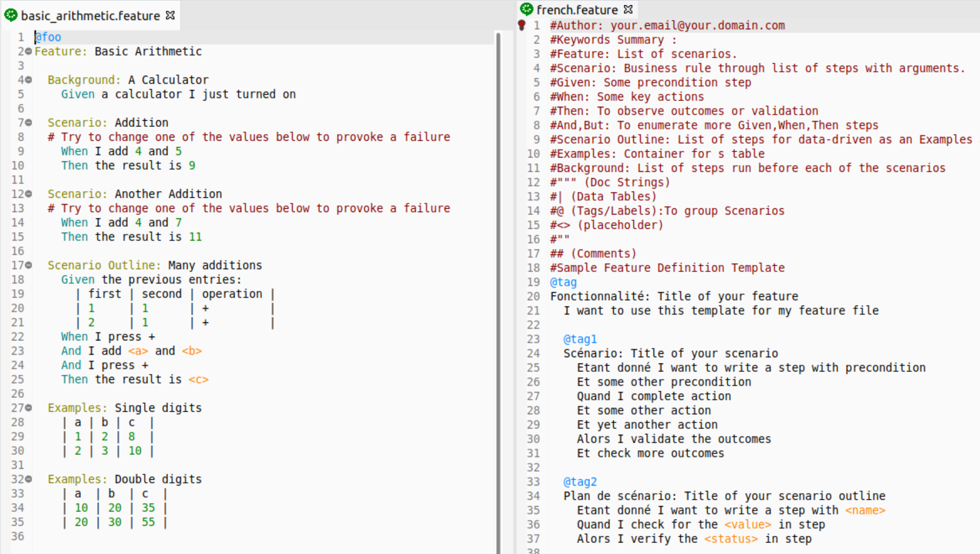The height and width of the screenshot is (554, 980).
Task: Collapse the Scenario: Addition fold marker
Action: click(28, 123)
